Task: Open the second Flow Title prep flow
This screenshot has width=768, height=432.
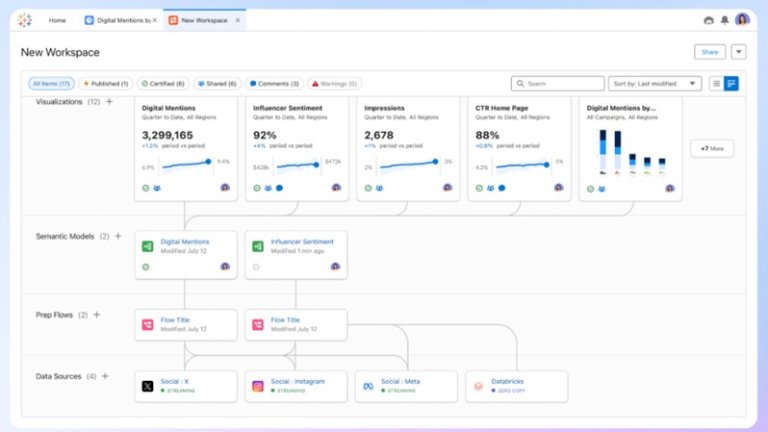Action: (285, 320)
